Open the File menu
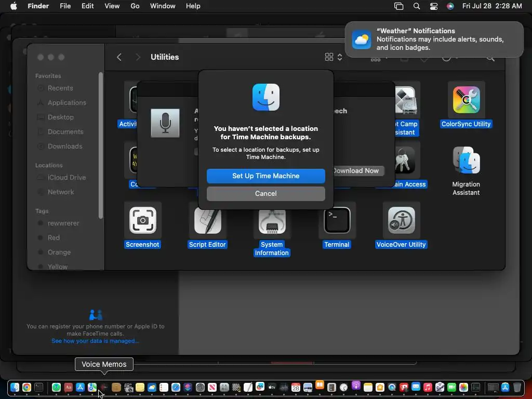The width and height of the screenshot is (532, 399). 65,6
